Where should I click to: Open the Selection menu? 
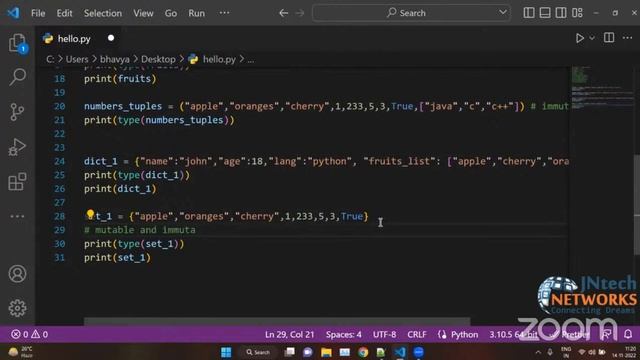(x=103, y=13)
